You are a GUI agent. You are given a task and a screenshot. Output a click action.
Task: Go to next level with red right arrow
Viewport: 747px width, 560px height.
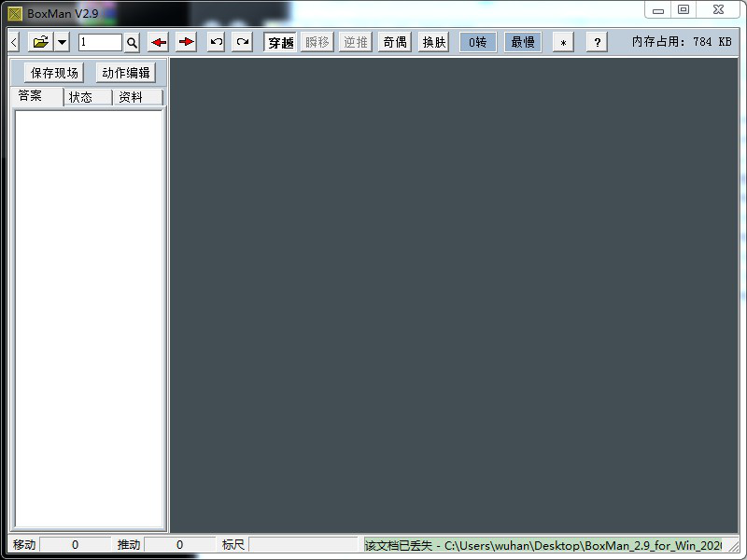coord(186,42)
